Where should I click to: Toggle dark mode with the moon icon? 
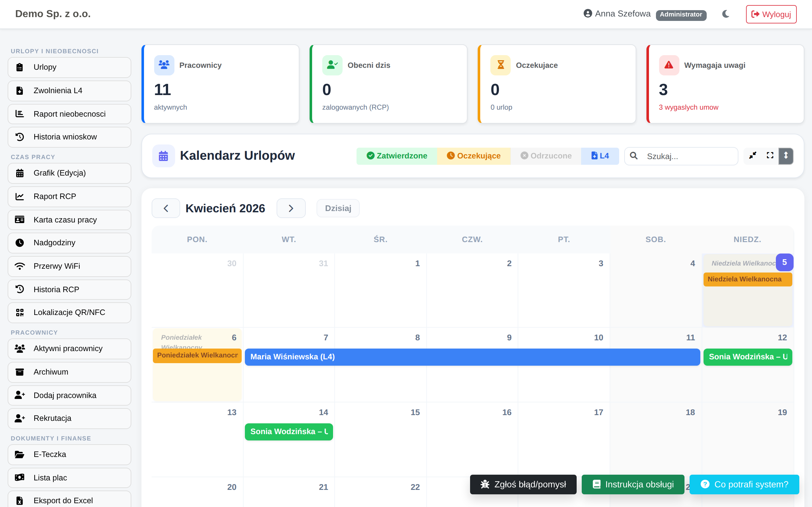[x=726, y=14]
